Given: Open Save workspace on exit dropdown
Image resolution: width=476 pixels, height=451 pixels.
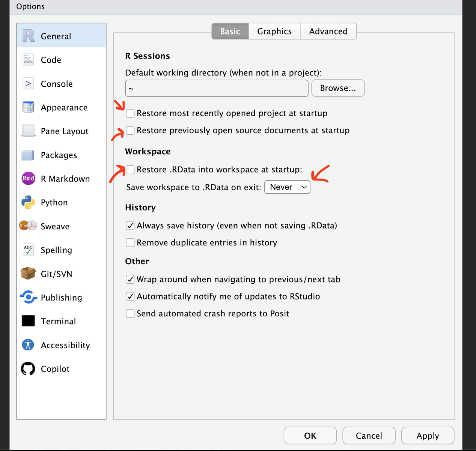Looking at the screenshot, I should point(287,187).
